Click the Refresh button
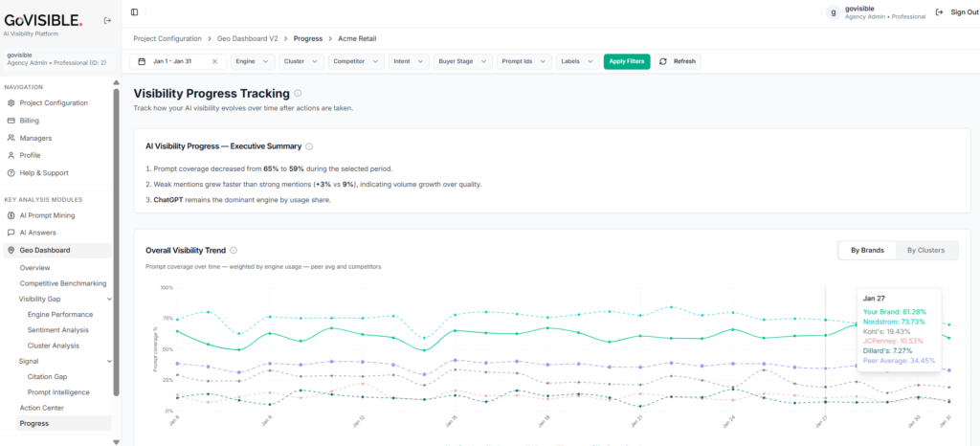The height and width of the screenshot is (446, 980). point(678,61)
